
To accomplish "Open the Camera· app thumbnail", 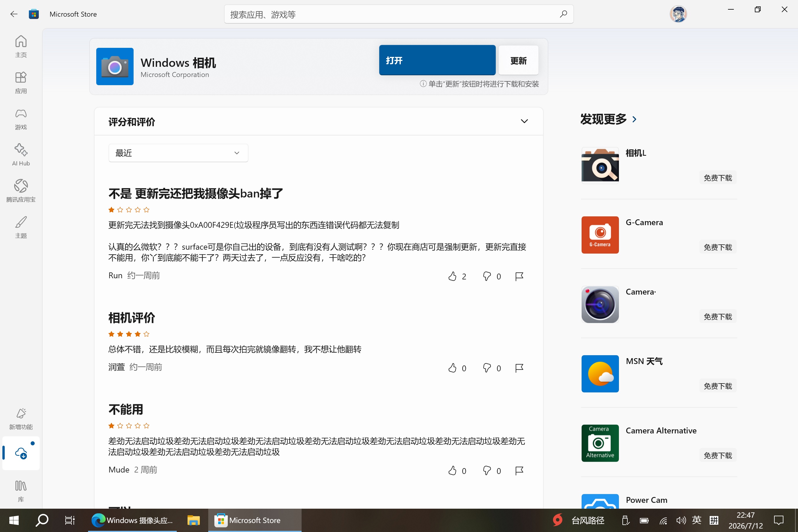I will 600,304.
